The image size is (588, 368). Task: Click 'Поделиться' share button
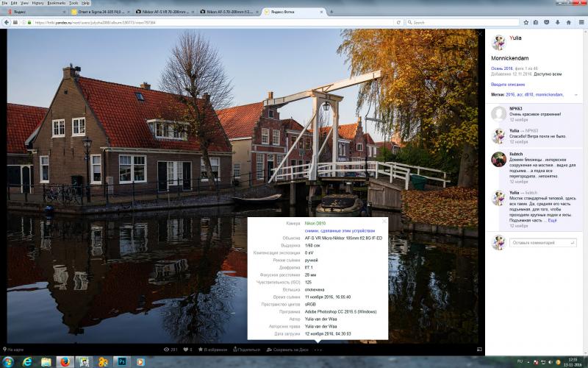[246, 350]
